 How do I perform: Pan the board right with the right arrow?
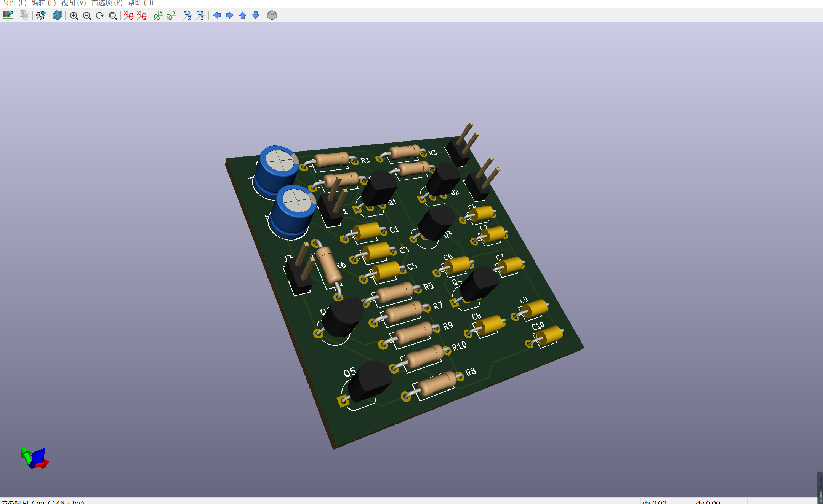tap(229, 15)
